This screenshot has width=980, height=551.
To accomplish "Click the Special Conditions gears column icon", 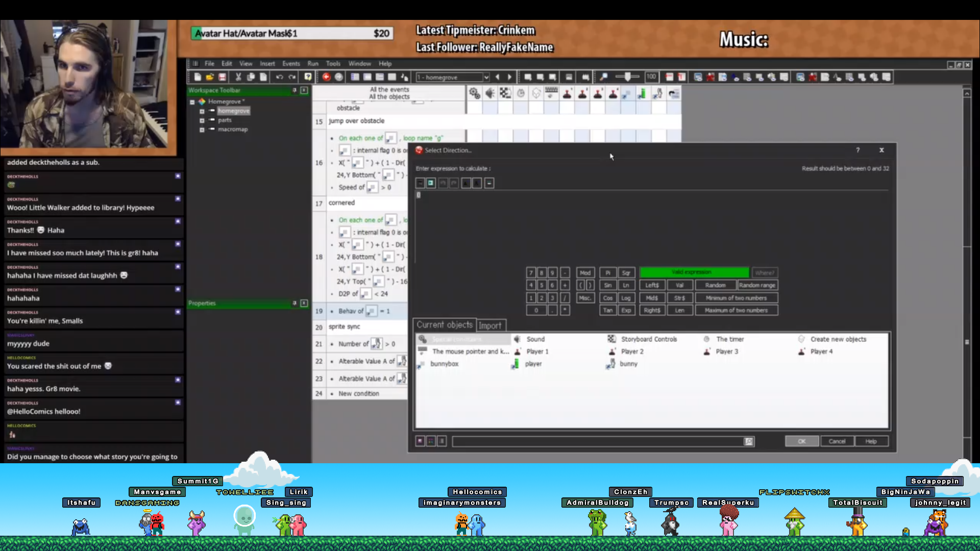I will point(475,93).
